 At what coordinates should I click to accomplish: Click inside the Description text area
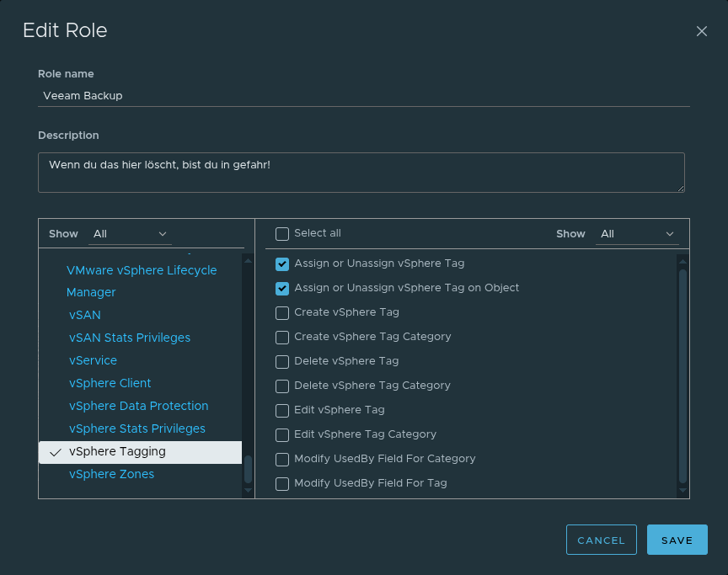point(361,172)
